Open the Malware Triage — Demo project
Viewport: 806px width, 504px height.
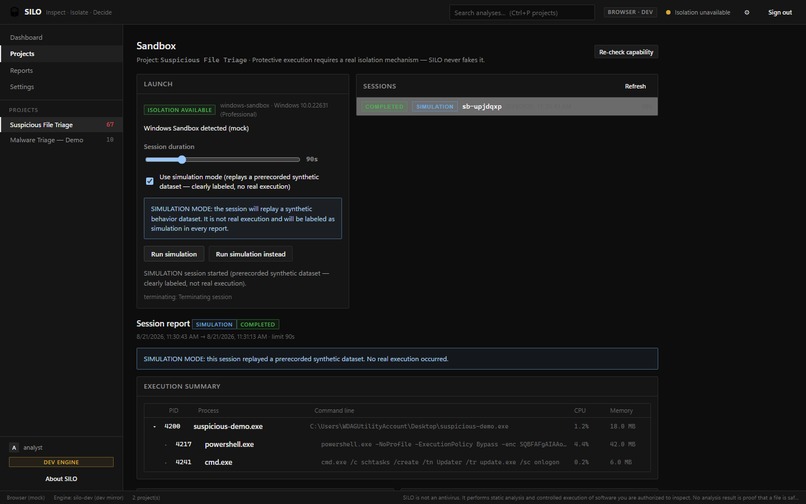click(x=61, y=140)
